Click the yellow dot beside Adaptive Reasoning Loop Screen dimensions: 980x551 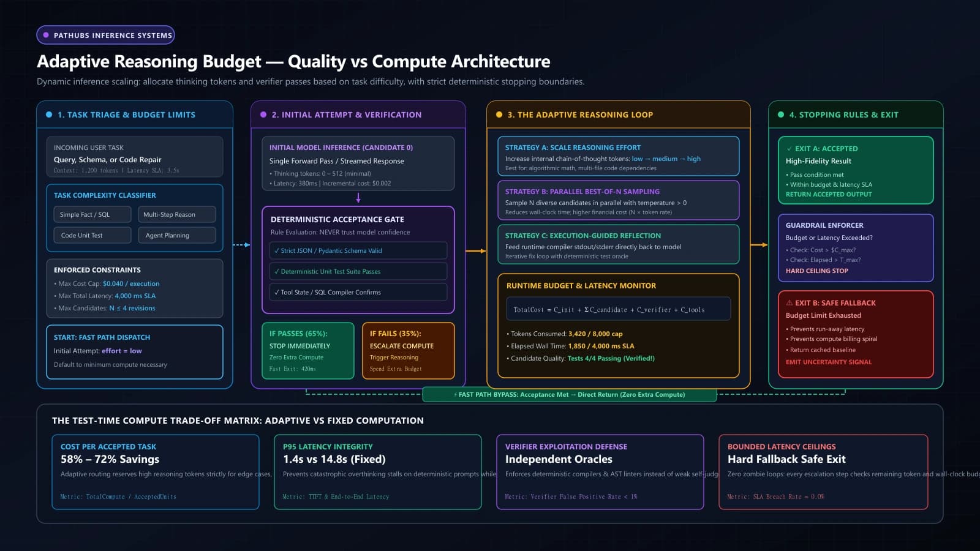(499, 114)
